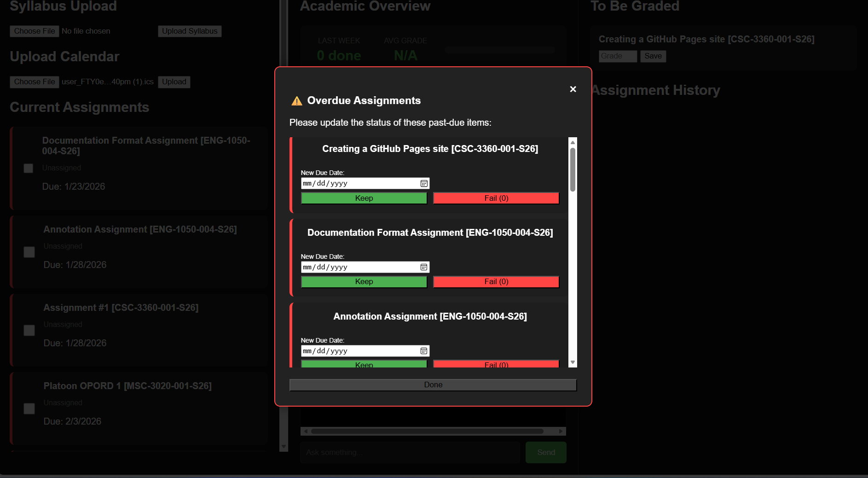This screenshot has width=868, height=478.
Task: Open calendar picker for Annotation Assignment due date
Action: [x=424, y=351]
